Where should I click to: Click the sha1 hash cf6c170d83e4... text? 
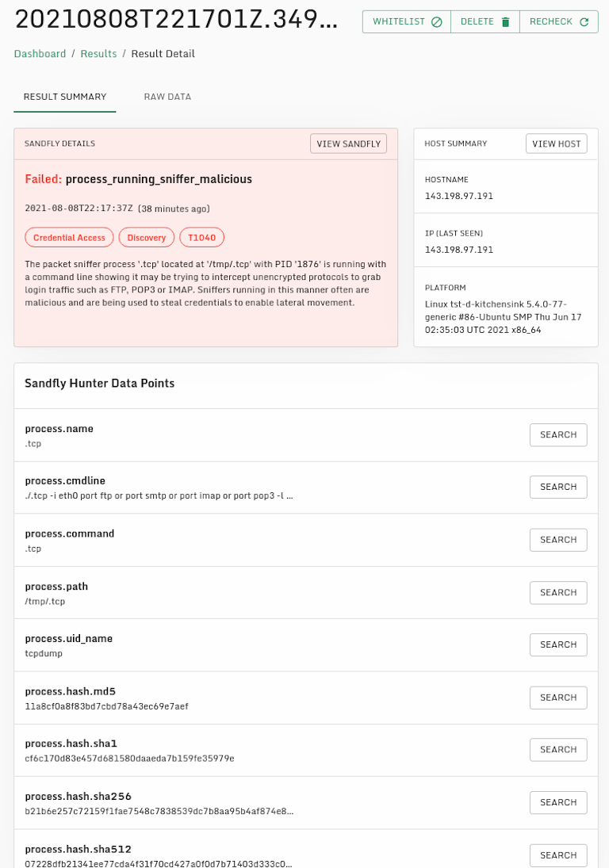pyautogui.click(x=129, y=759)
